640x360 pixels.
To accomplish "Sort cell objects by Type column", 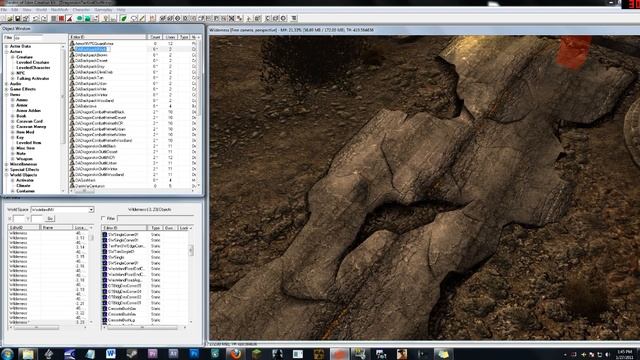I will pos(156,228).
